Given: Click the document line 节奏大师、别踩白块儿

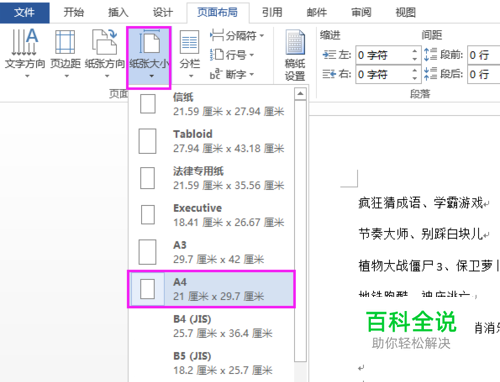Looking at the screenshot, I should [421, 234].
